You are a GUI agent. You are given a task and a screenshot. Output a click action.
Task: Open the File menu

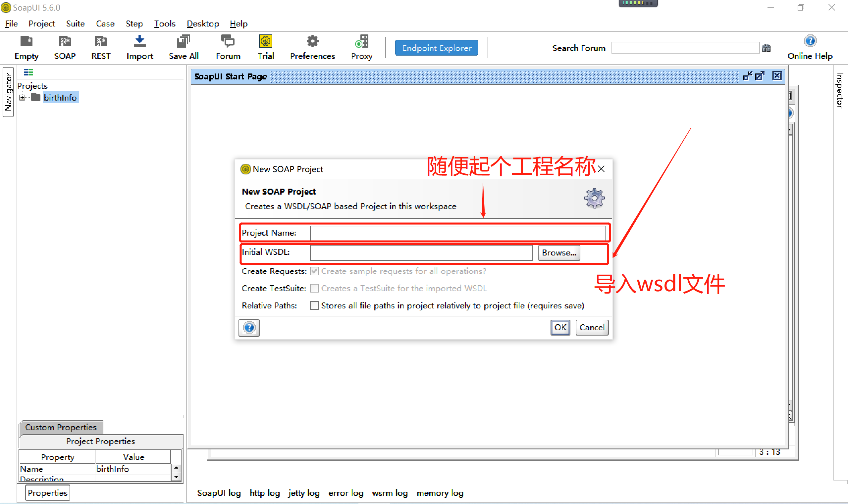[x=12, y=23]
